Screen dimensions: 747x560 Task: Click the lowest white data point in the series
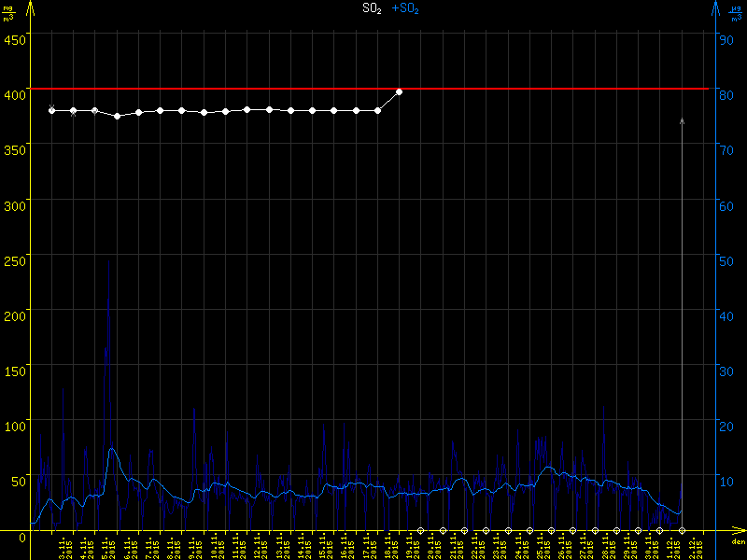[117, 116]
